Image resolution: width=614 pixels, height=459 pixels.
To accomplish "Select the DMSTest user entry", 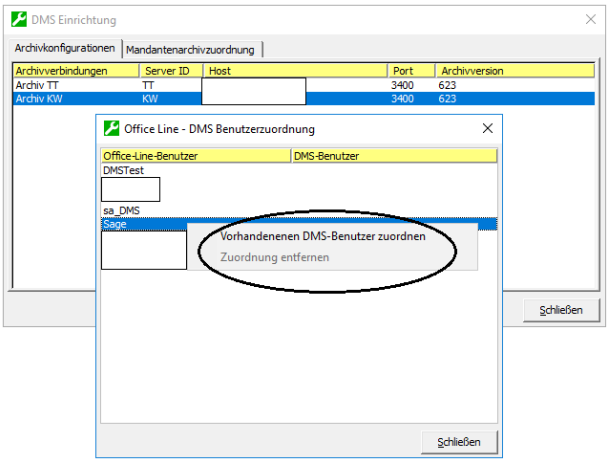I will click(123, 171).
